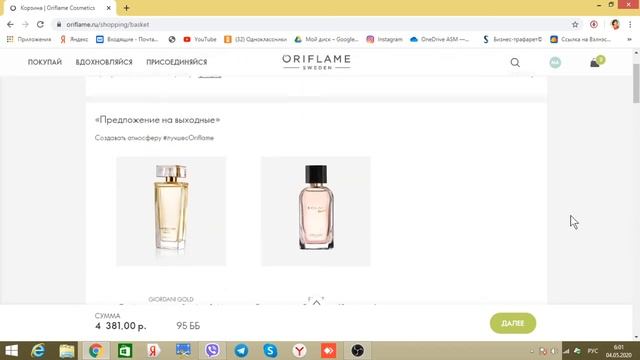This screenshot has height=360, width=640.
Task: Open the ВДОХНОВЛЯЙСЯ menu
Action: (x=104, y=62)
